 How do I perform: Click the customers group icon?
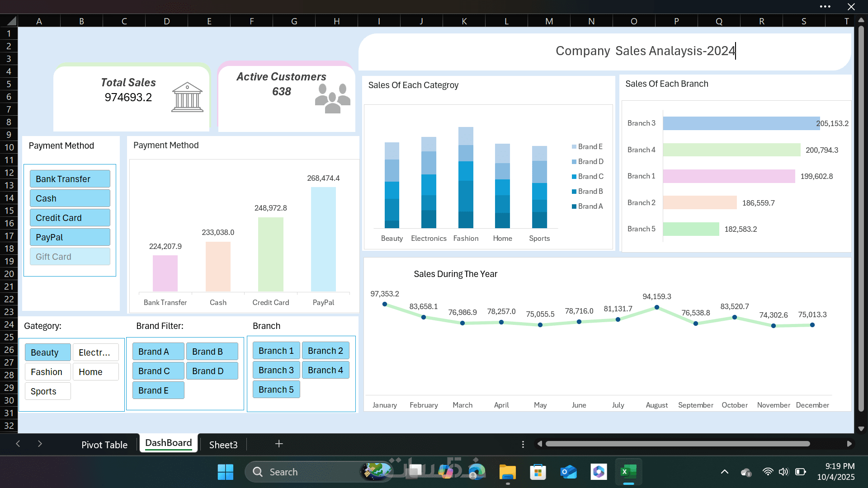pyautogui.click(x=332, y=99)
